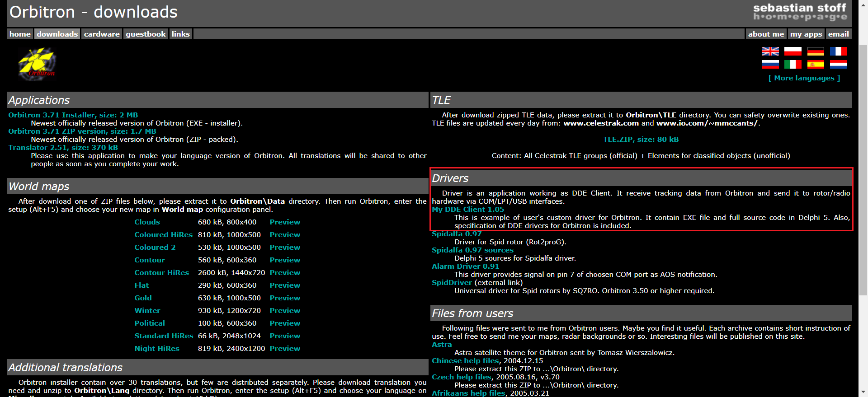
Task: Navigate to the about me page
Action: coord(766,34)
